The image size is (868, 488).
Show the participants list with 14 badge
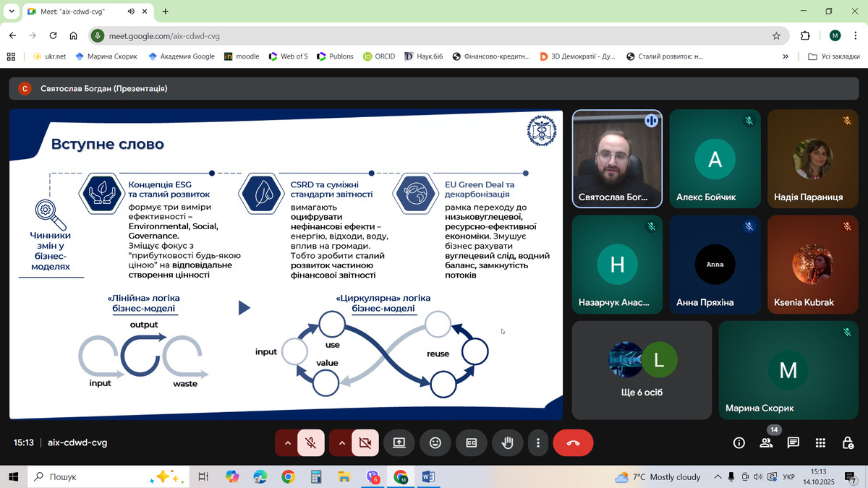pyautogui.click(x=766, y=442)
